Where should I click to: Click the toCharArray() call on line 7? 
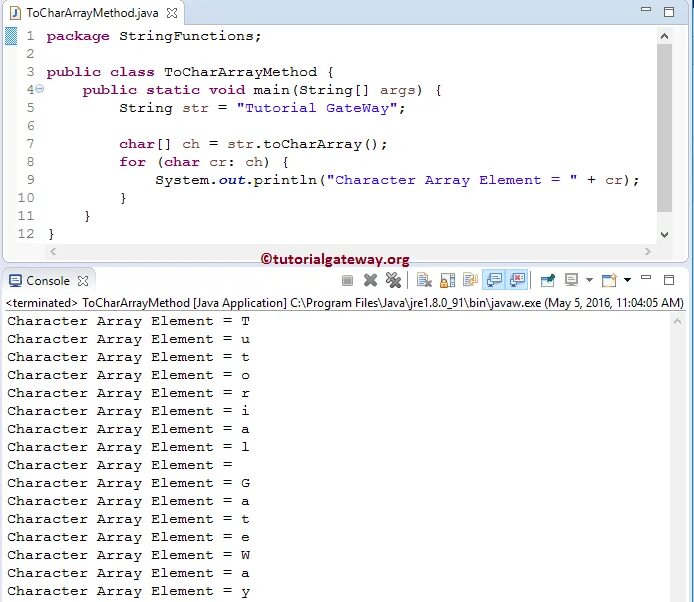(321, 144)
